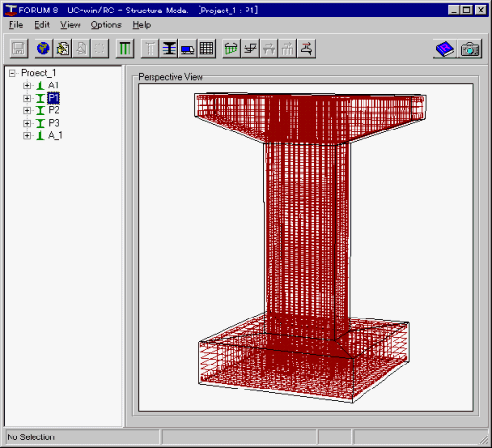
Task: Click the red-topped pier icon in toolbar
Action: (x=307, y=49)
